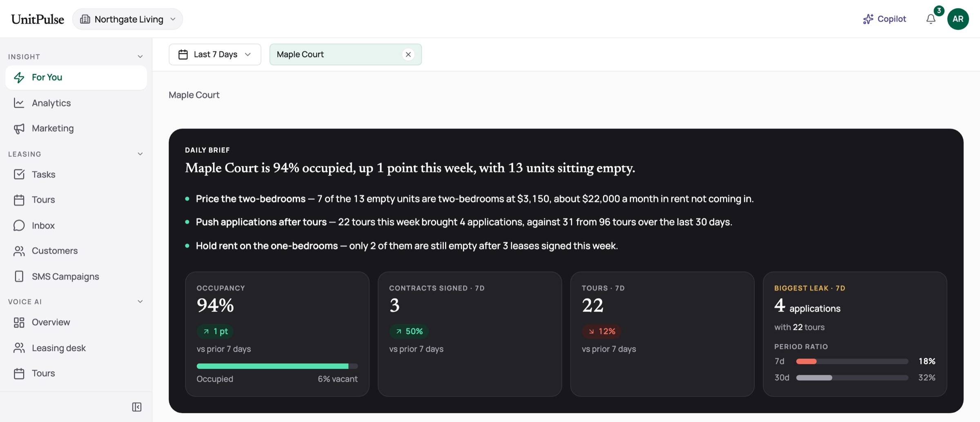Open Copilot sparkle assistant

[884, 19]
